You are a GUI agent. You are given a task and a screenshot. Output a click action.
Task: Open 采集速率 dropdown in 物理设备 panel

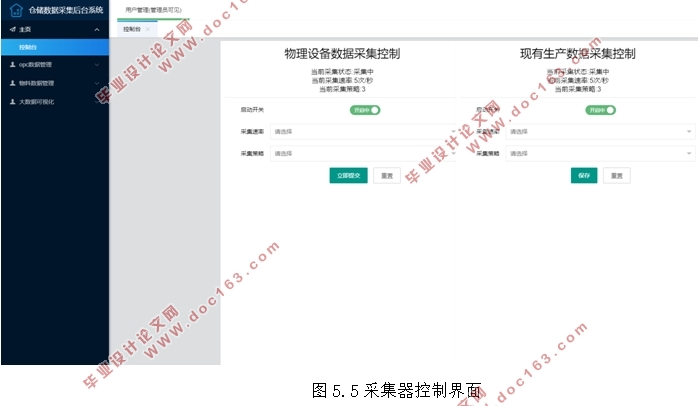(363, 132)
